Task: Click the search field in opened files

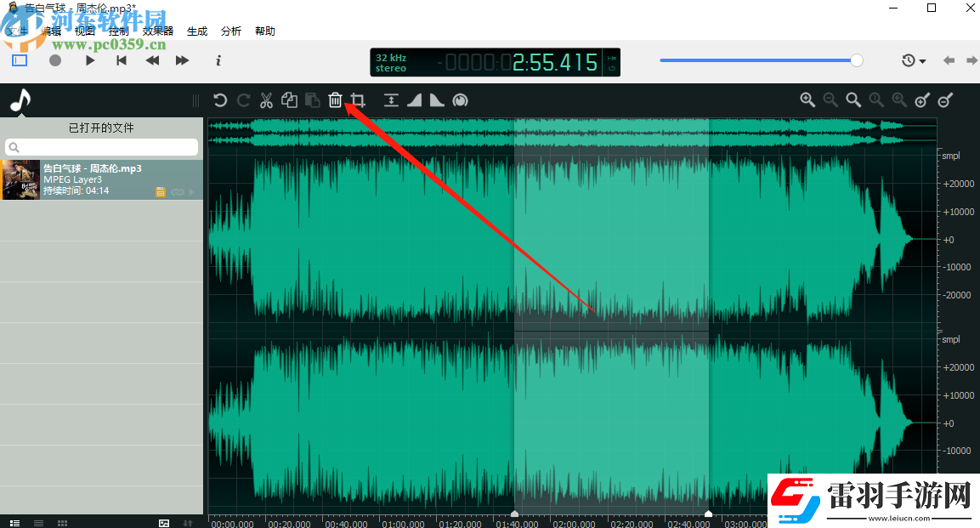Action: tap(102, 147)
